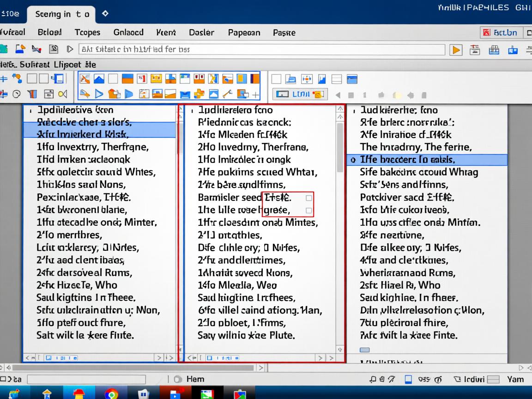
Task: Click the Bctbn button at top right
Action: click(501, 33)
